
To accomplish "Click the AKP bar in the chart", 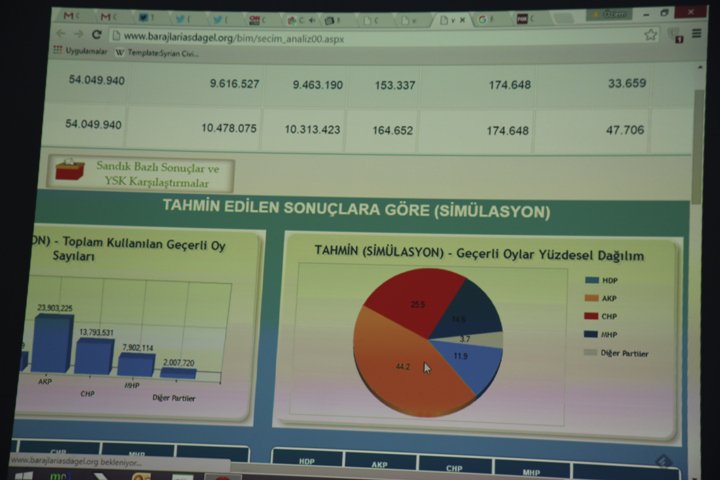I will (x=52, y=343).
